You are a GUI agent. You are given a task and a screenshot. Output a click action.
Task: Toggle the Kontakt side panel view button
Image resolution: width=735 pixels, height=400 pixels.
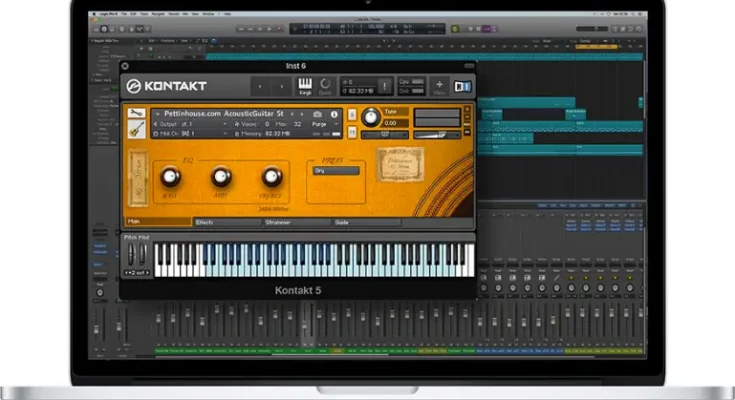(461, 87)
